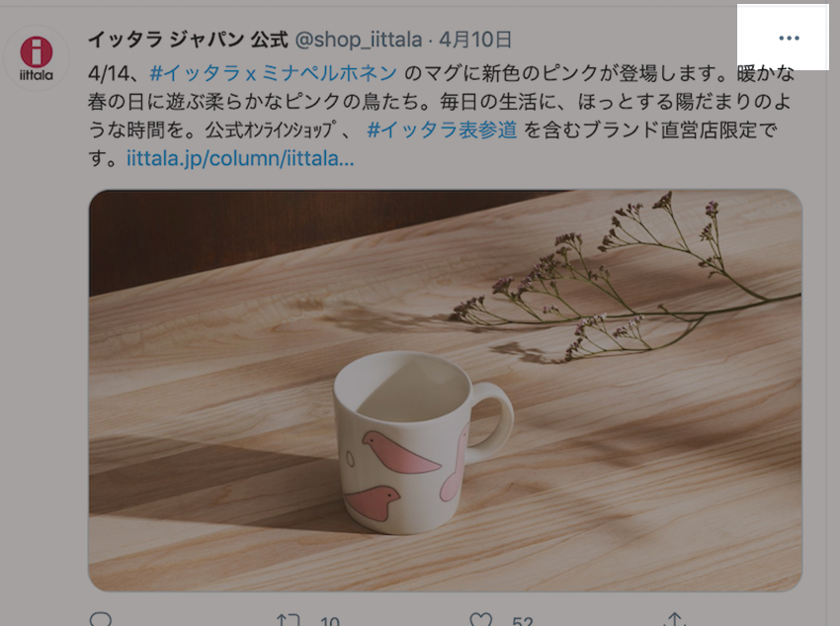Open the #イッタラ表参道 hashtag

442,130
